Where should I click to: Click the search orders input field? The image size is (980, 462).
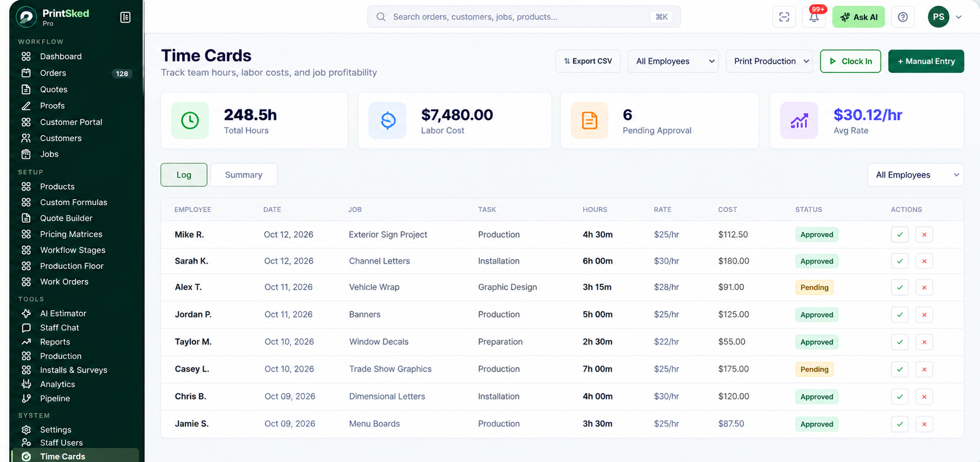click(x=524, y=17)
